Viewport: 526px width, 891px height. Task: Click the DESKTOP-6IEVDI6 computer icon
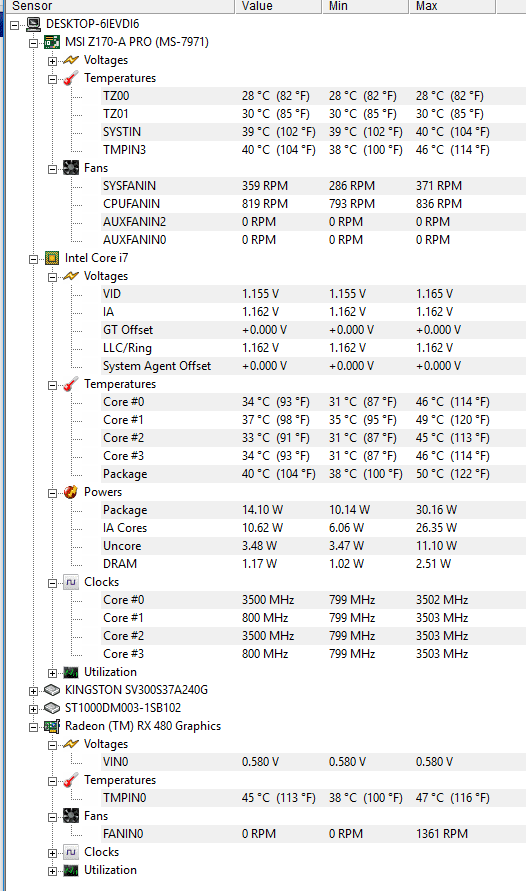[x=34, y=24]
